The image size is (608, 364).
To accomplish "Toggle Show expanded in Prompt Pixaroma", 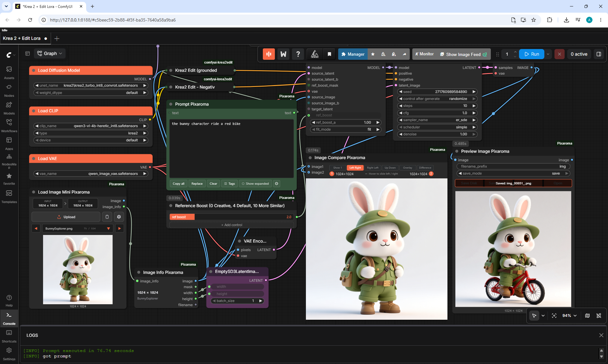I will click(255, 184).
